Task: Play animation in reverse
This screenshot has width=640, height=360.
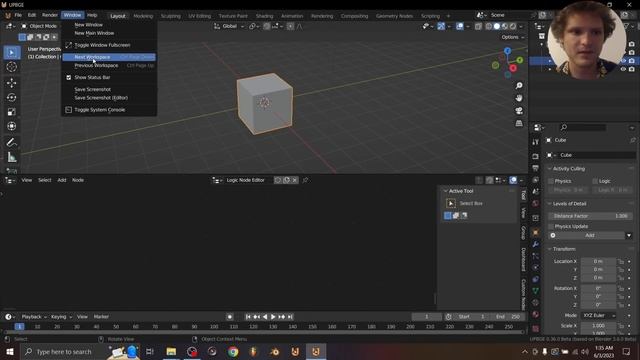Action: click(265, 317)
